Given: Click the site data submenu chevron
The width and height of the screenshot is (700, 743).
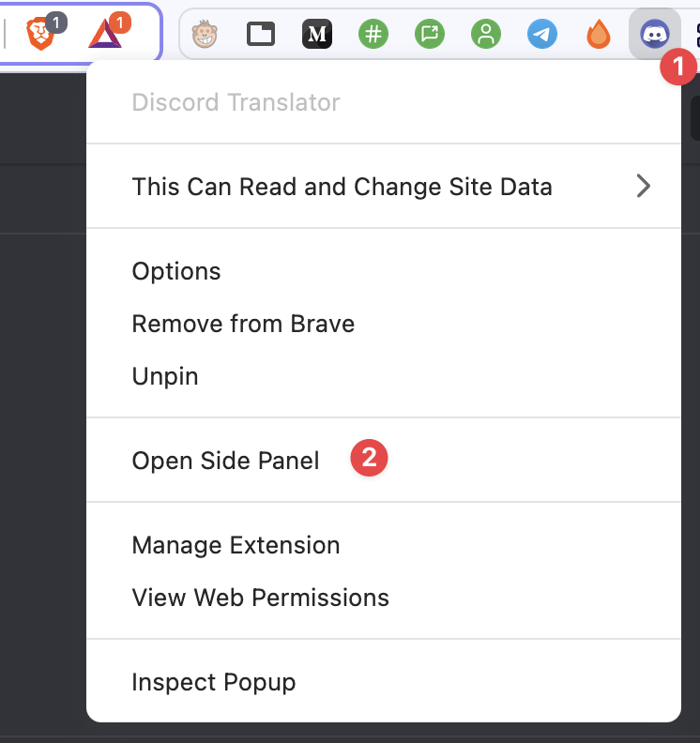Looking at the screenshot, I should [643, 186].
